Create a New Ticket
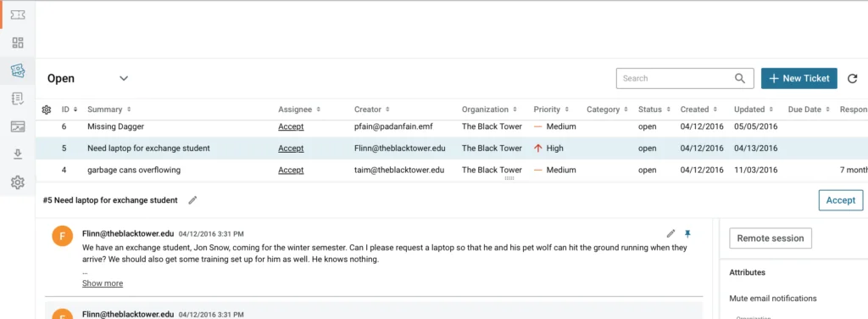Viewport: 868px width, 319px height. (798, 78)
